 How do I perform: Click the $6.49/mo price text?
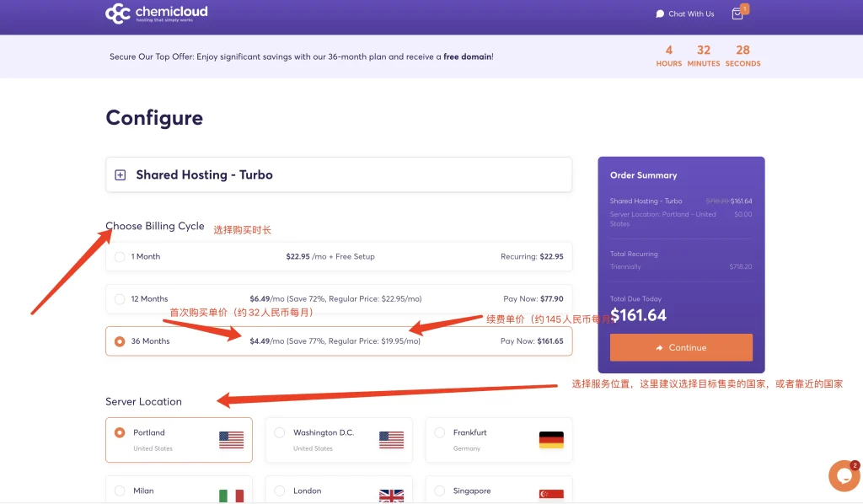coord(267,298)
